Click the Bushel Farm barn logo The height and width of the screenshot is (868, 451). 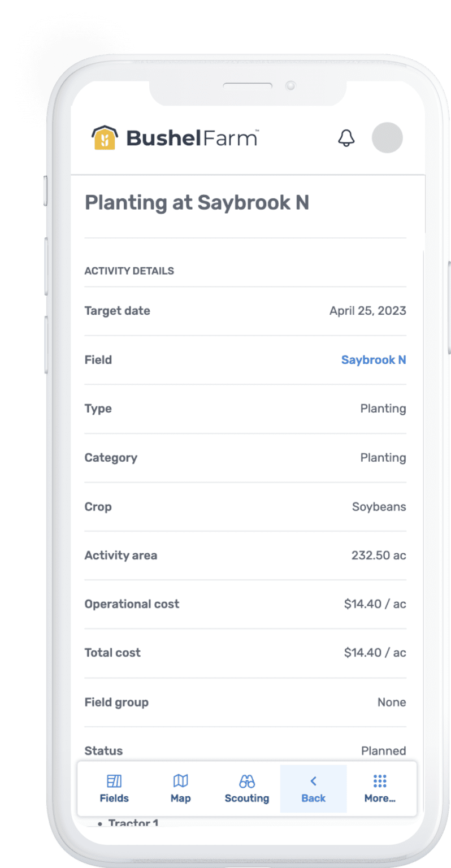tap(104, 138)
